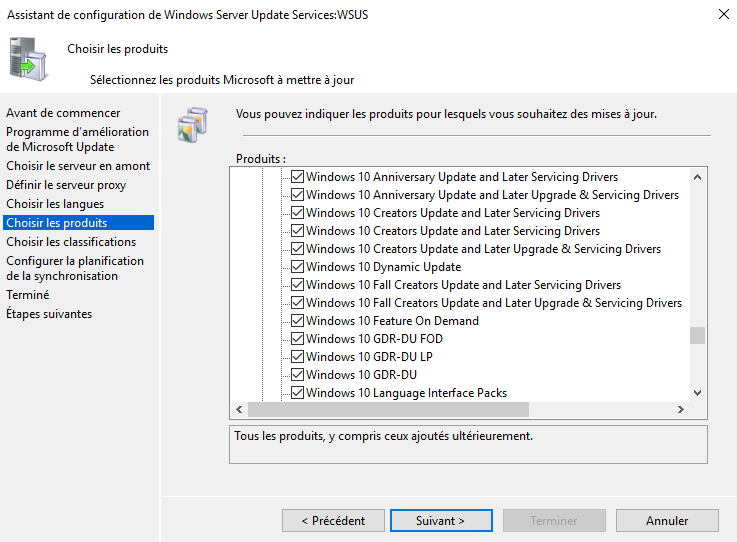Click the Suivant button

(x=441, y=520)
